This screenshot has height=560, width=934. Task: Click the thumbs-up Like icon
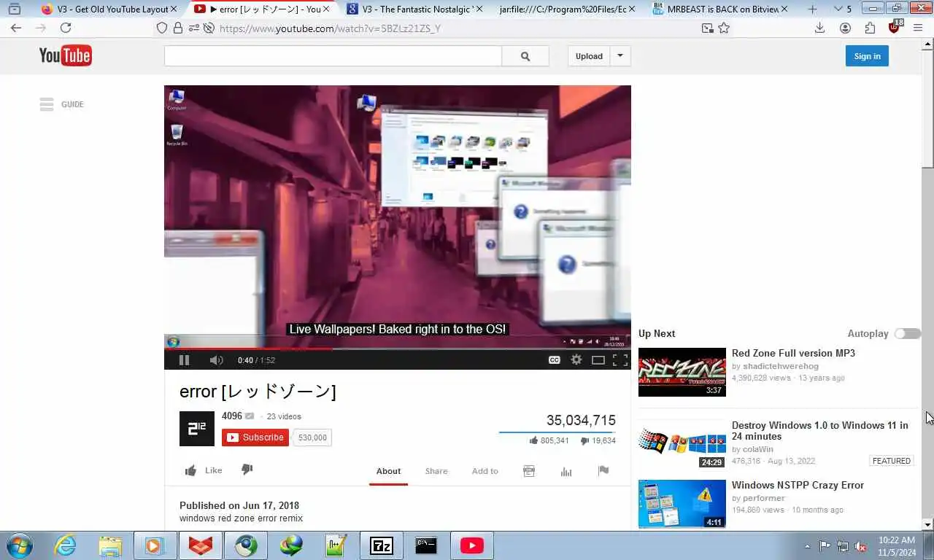click(190, 470)
